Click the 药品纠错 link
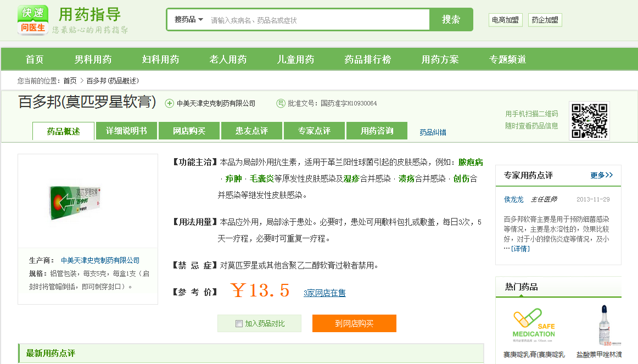This screenshot has height=364, width=638. pos(433,132)
